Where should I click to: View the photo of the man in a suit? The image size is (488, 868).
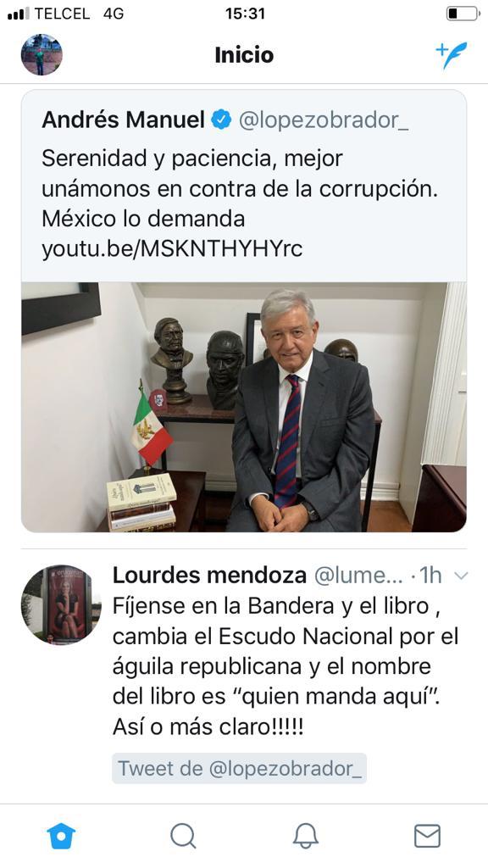point(243,407)
